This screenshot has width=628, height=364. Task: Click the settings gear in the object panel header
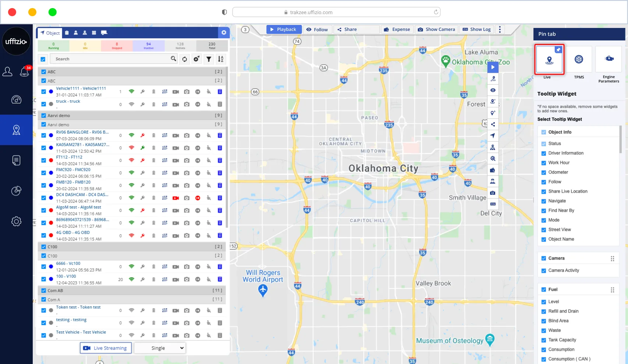click(224, 33)
